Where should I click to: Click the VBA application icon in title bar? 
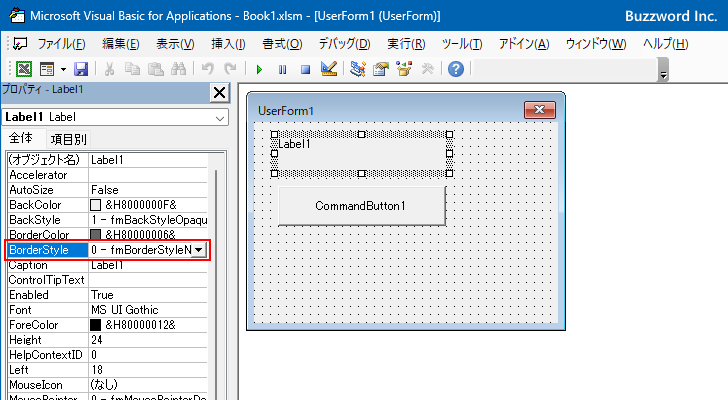pyautogui.click(x=17, y=15)
